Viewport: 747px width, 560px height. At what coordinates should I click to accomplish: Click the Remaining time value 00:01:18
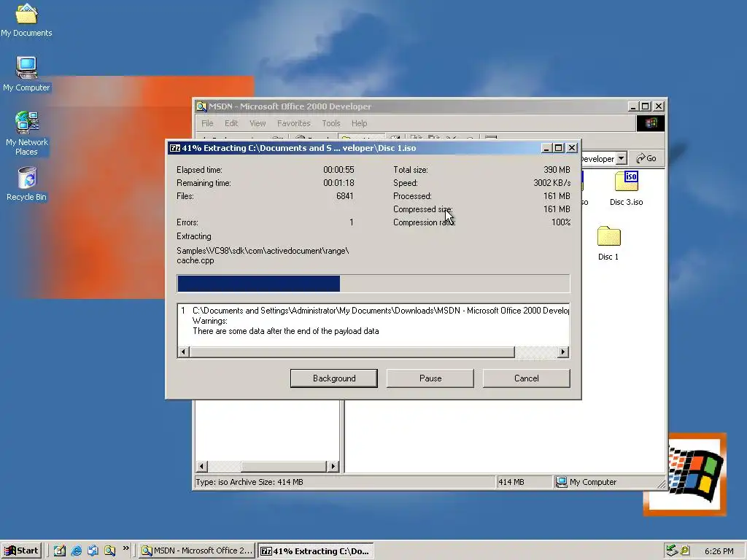point(338,183)
